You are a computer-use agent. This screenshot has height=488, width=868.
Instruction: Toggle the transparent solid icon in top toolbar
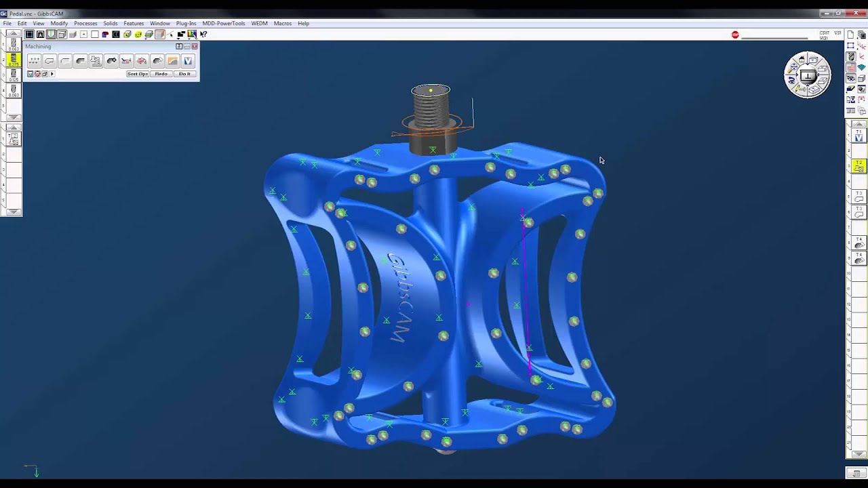160,34
